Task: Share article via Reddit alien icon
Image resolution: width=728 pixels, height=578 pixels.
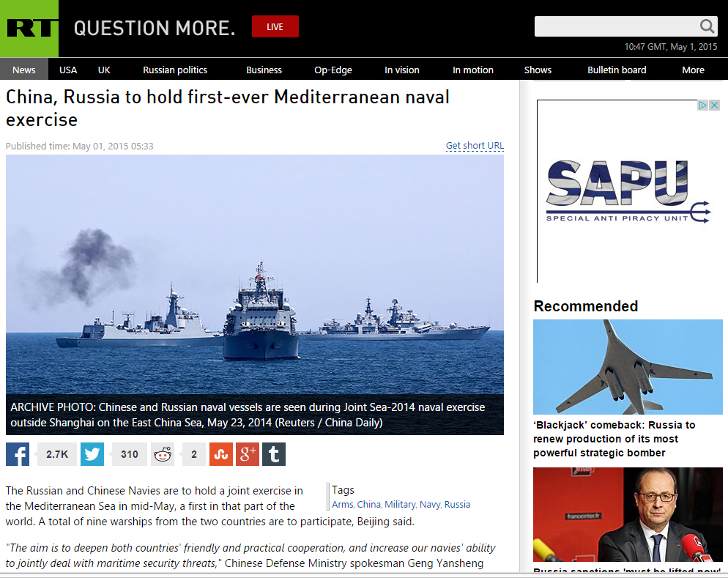Action: [x=163, y=454]
